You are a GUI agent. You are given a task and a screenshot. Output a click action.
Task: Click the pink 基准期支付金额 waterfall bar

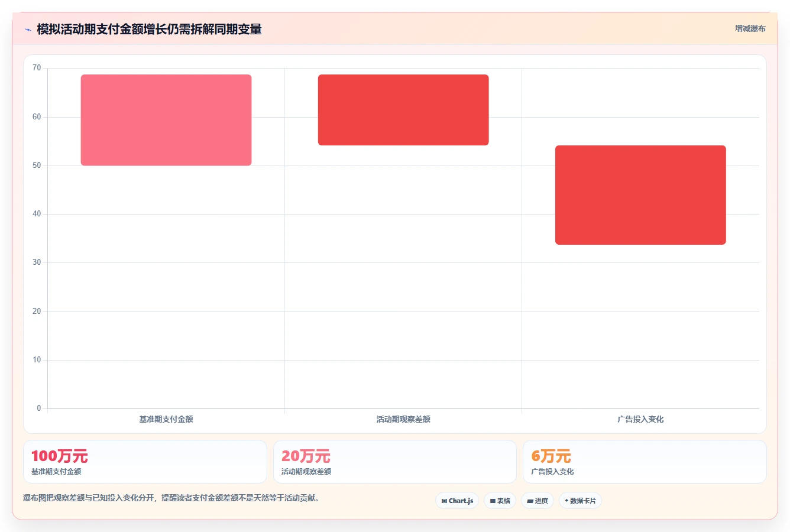pos(166,120)
